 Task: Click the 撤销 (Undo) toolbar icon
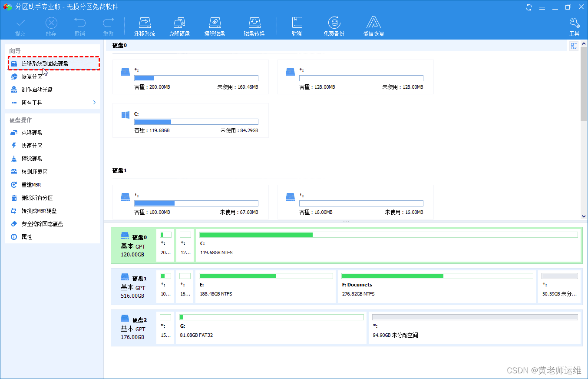click(x=79, y=27)
